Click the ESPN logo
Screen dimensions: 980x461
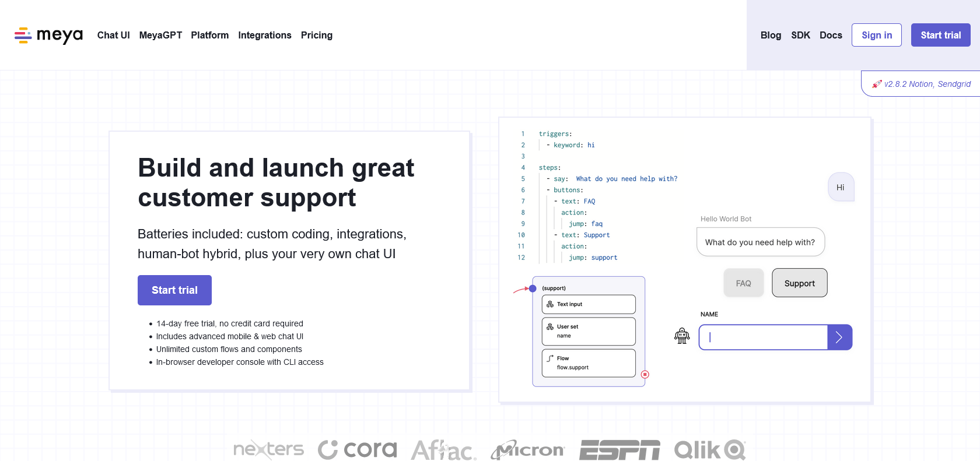[619, 450]
